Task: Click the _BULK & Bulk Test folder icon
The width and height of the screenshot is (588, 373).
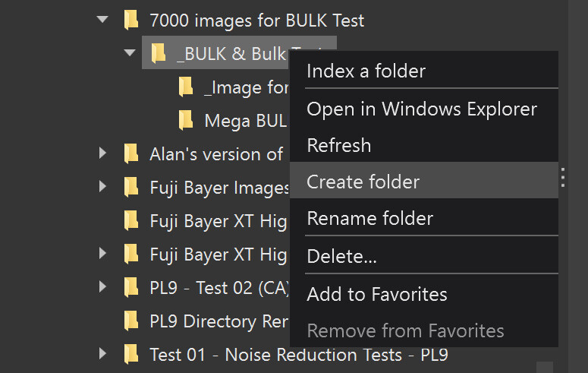Action: pos(158,53)
